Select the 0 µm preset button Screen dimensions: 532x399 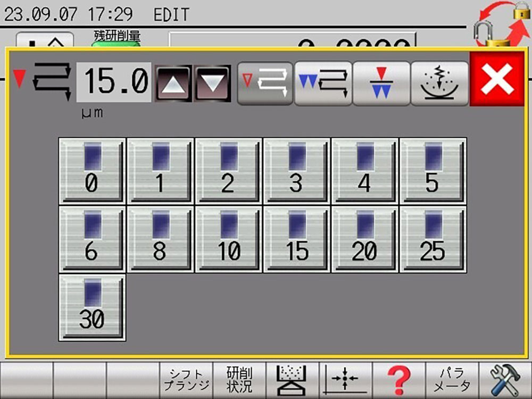tap(92, 171)
